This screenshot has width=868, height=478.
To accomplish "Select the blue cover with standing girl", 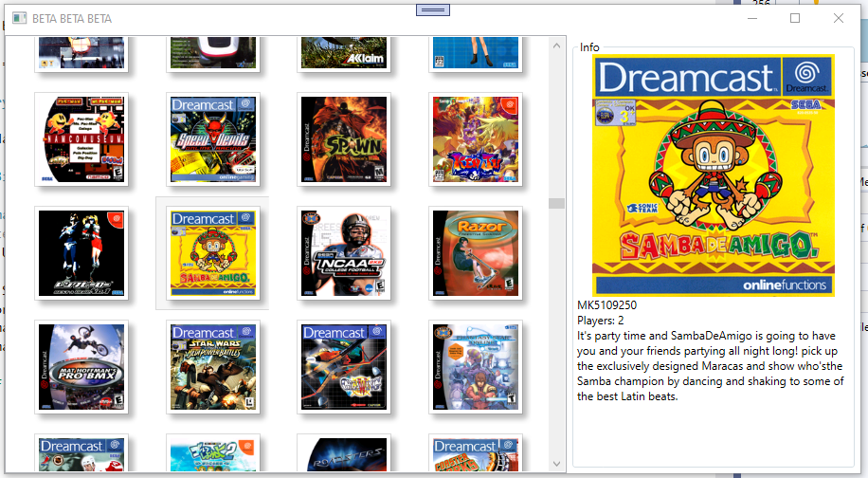I will tap(476, 52).
